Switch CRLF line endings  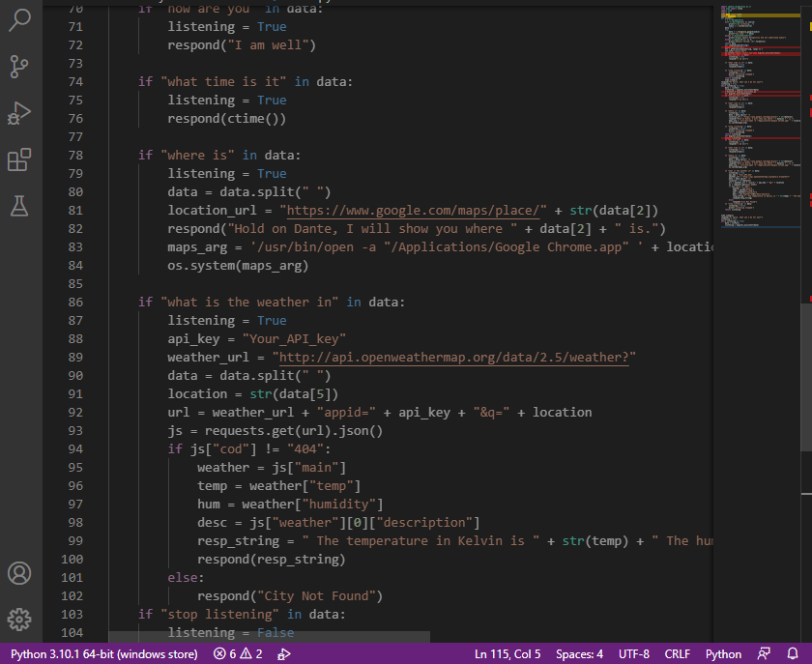(x=677, y=652)
